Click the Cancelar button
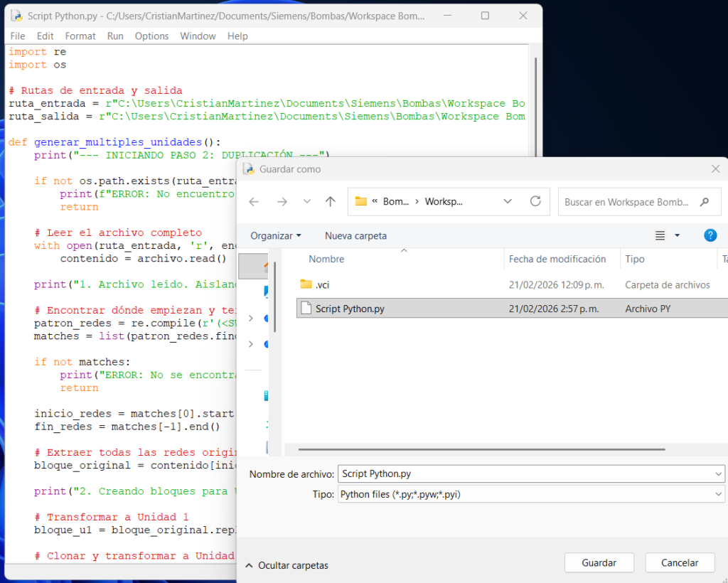This screenshot has width=728, height=583. pyautogui.click(x=680, y=562)
